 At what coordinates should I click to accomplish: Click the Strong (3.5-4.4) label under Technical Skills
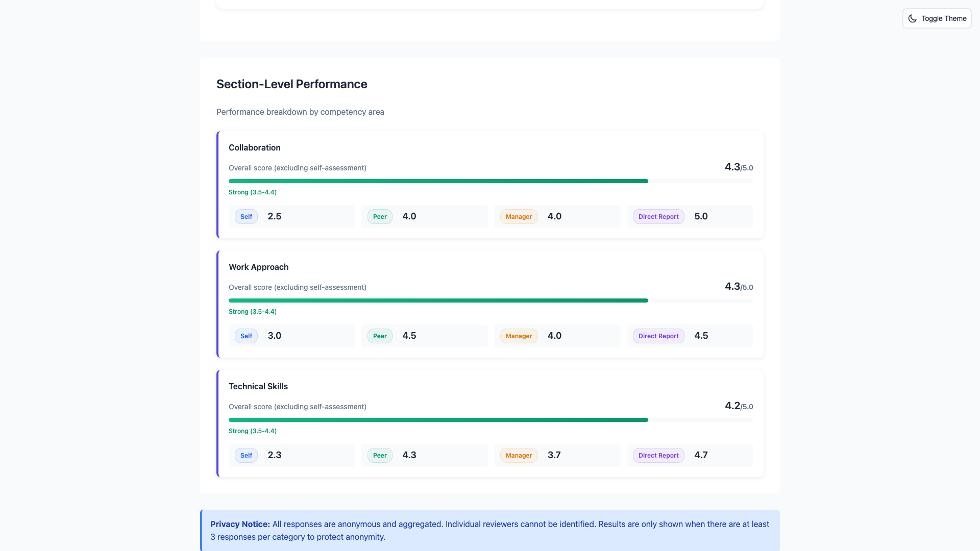[252, 431]
